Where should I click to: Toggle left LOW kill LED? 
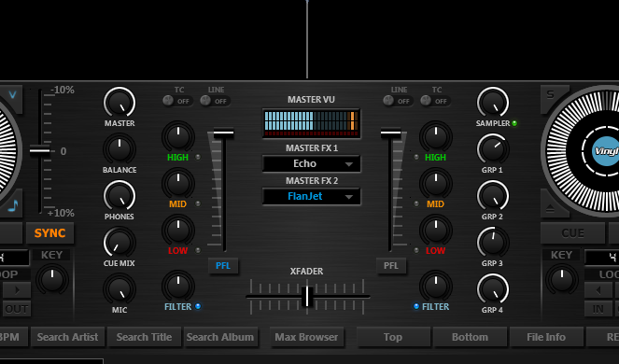click(x=198, y=250)
